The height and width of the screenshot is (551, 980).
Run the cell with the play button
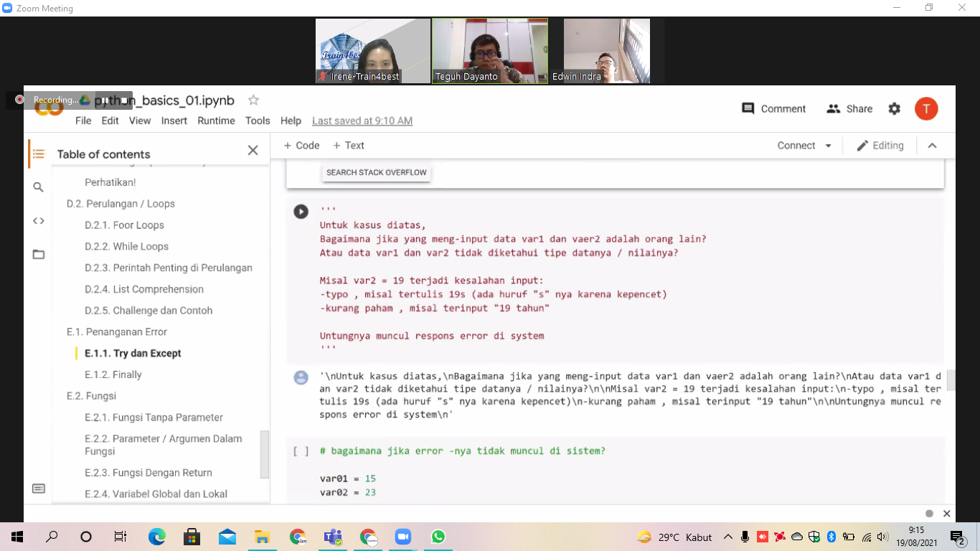click(x=301, y=212)
